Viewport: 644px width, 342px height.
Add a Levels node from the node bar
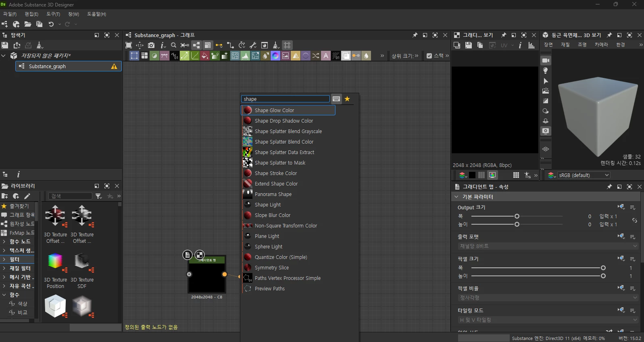245,56
